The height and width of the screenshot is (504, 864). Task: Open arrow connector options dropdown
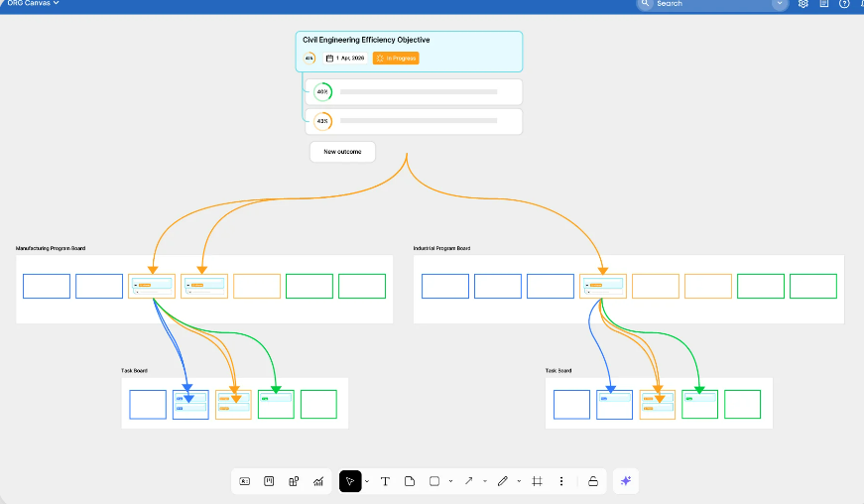485,481
